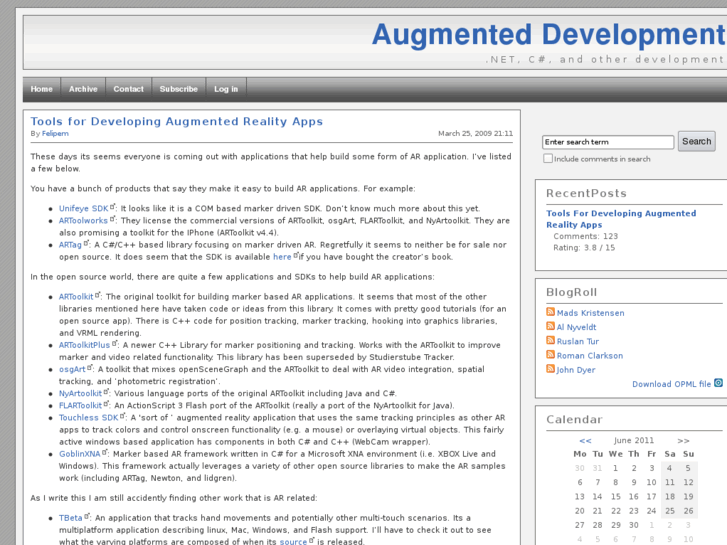Click external link icon after GoblinXNA
This screenshot has width=727, height=545.
click(x=105, y=452)
